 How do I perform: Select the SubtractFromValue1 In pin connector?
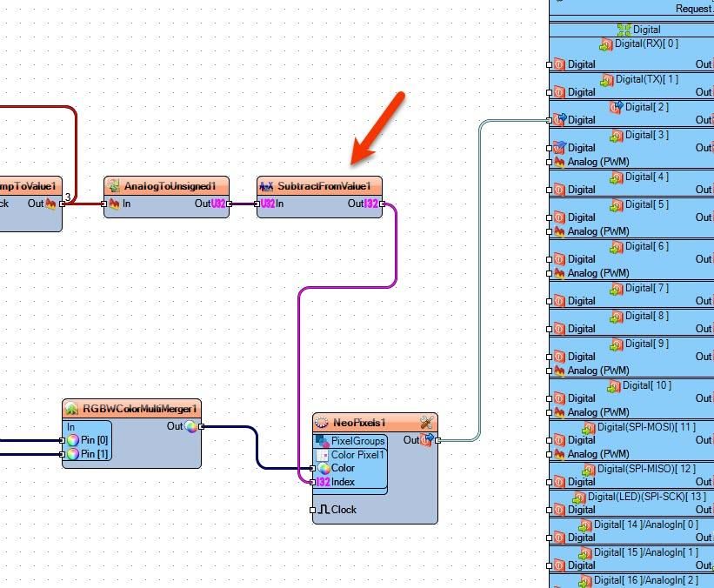coord(257,204)
